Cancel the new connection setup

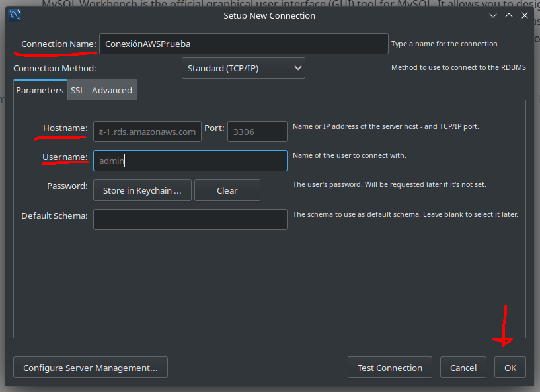(x=463, y=368)
